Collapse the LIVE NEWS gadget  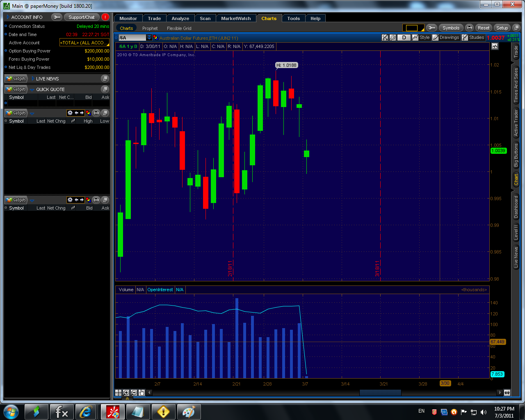[x=33, y=78]
